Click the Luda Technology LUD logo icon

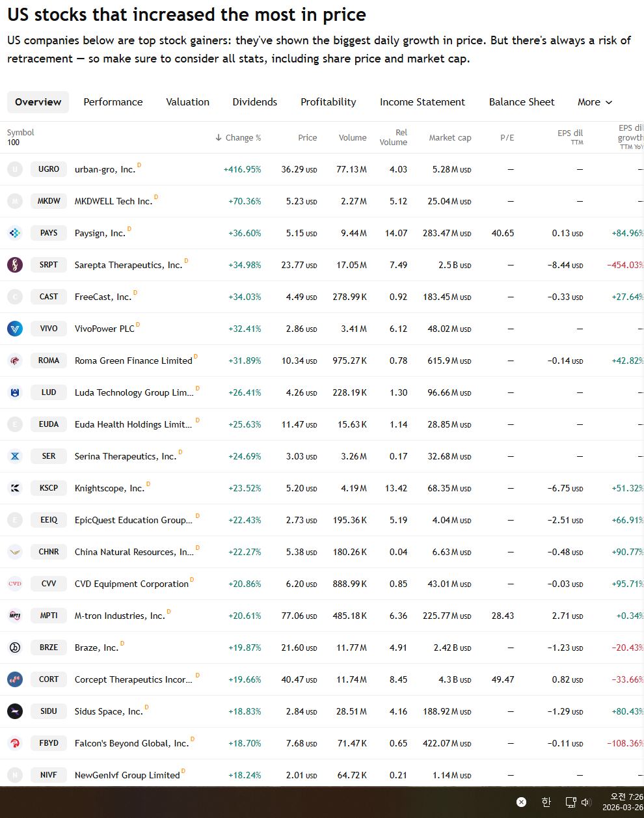click(x=15, y=392)
